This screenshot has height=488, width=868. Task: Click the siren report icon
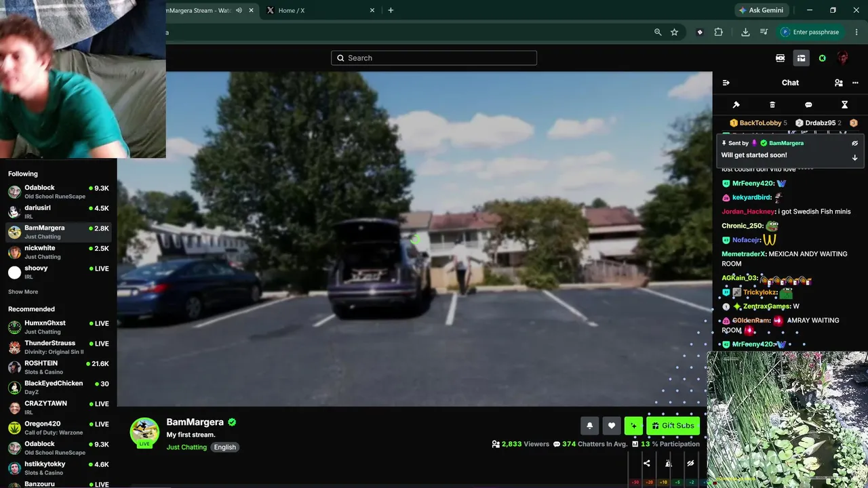click(669, 464)
